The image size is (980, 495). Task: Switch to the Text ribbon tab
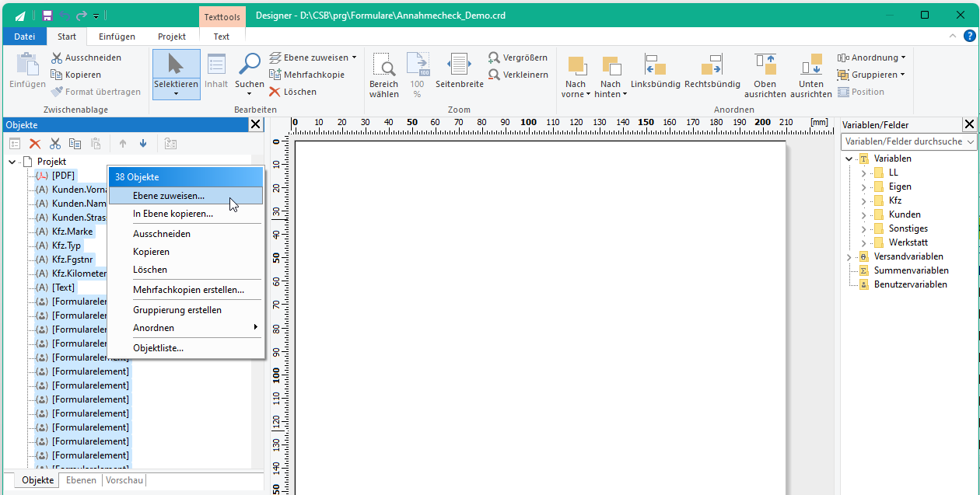[222, 37]
